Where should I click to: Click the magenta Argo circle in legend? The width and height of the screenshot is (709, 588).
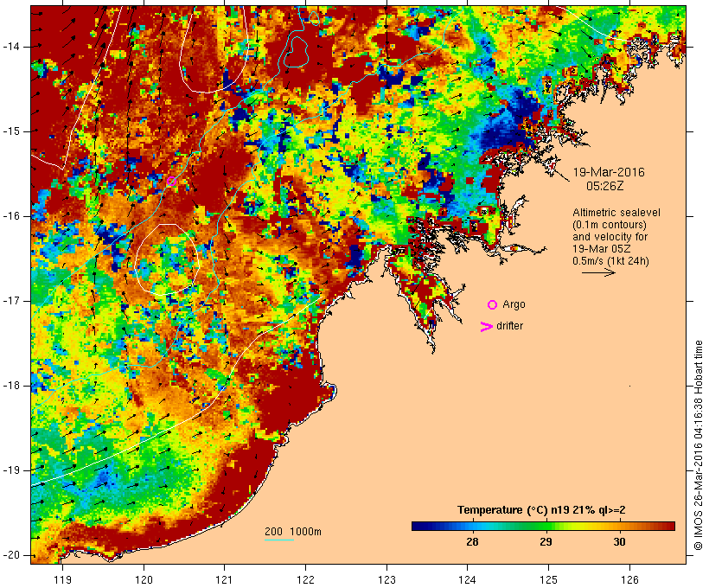click(493, 305)
